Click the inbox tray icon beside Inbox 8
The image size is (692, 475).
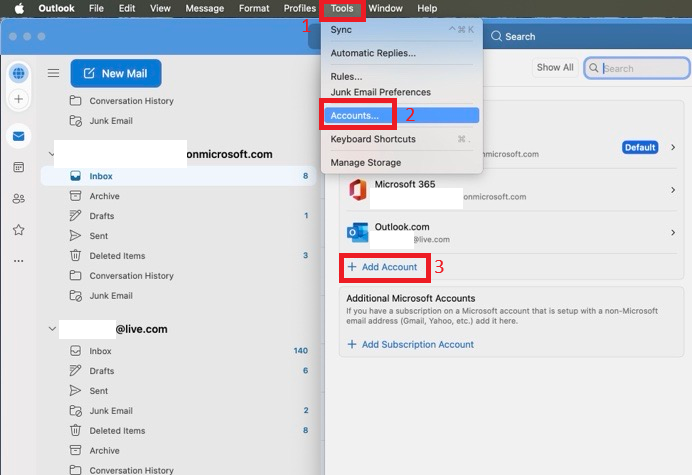point(75,176)
